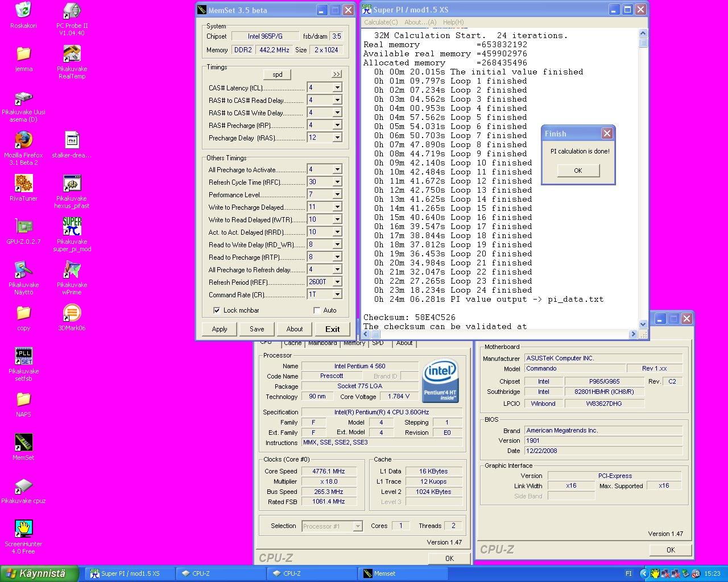The image size is (728, 582).
Task: Expand CAS# Latency (tCL) dropdown
Action: click(x=337, y=88)
